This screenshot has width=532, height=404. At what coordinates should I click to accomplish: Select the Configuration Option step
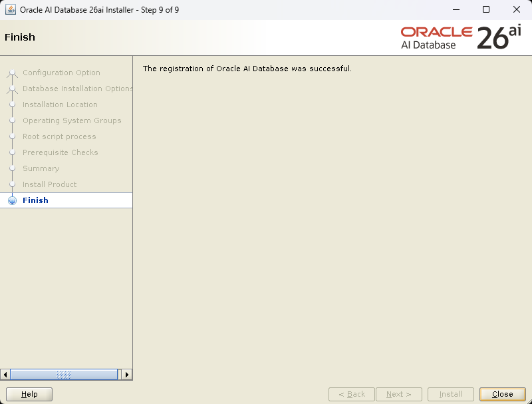[61, 73]
